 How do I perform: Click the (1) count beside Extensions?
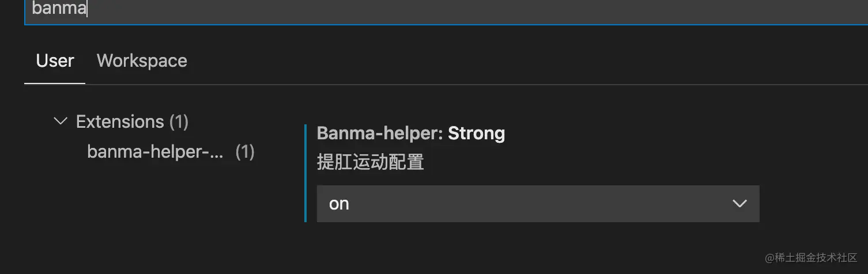(179, 121)
